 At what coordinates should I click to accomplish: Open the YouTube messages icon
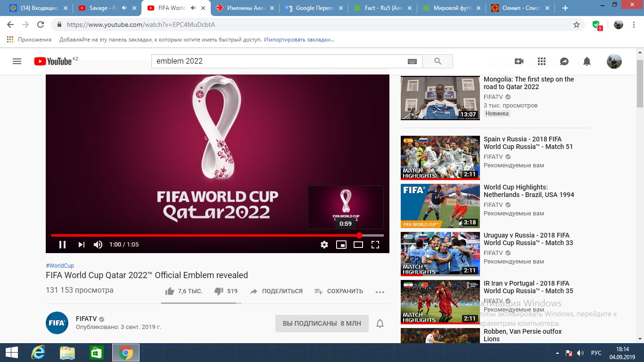pos(564,61)
